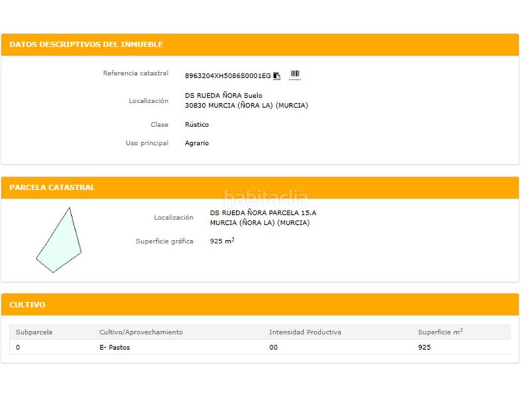This screenshot has width=532, height=399.
Task: Open the barcode icon next to the reference
Action: click(x=295, y=74)
